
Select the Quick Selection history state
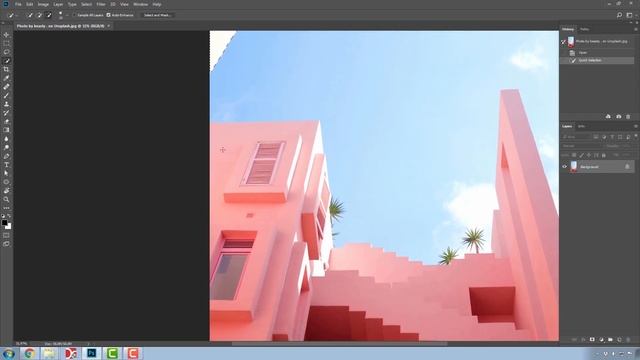(597, 60)
